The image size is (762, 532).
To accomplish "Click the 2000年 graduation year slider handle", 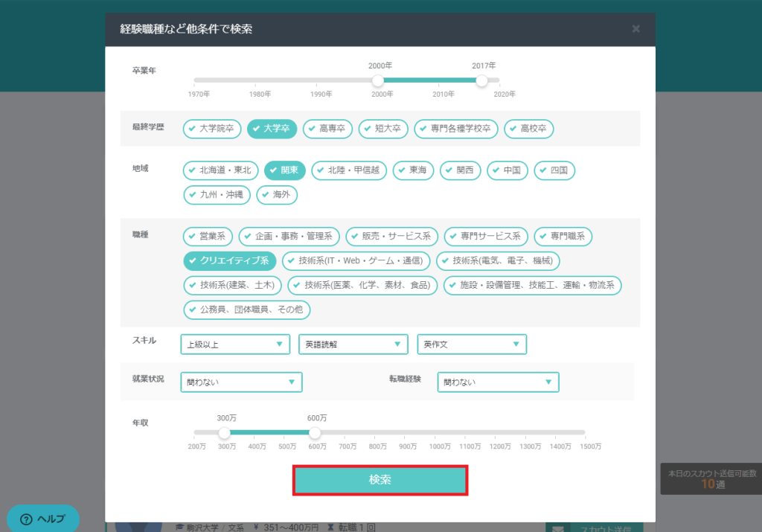I will click(378, 80).
